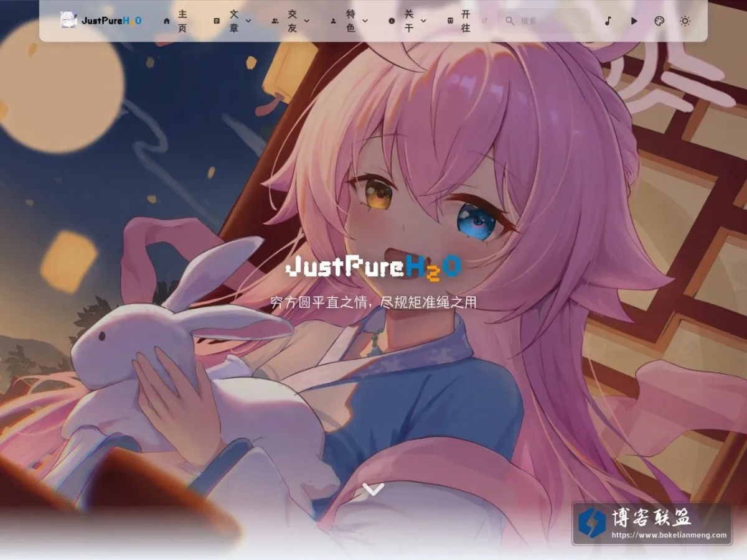The width and height of the screenshot is (747, 560).
Task: Expand the 关于 dropdown chevron
Action: 424,21
